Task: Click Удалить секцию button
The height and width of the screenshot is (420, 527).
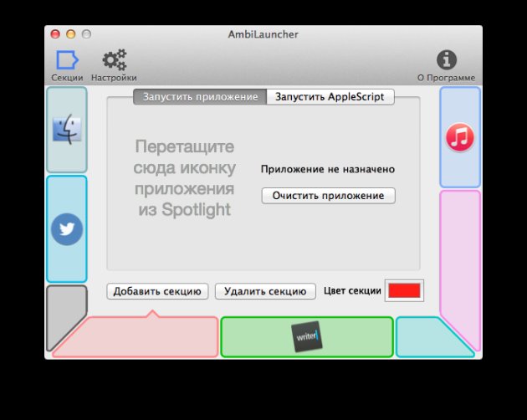Action: pyautogui.click(x=265, y=291)
